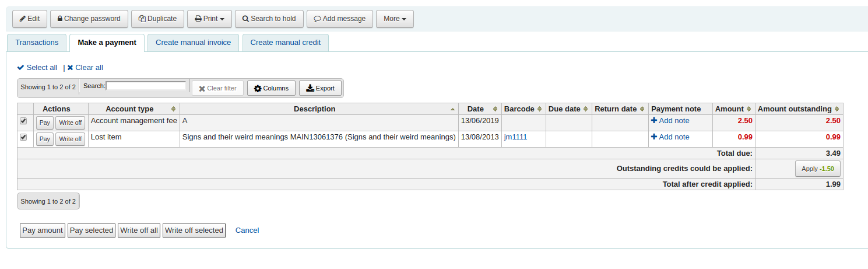Uncheck the Account management fee row checkbox

pos(23,121)
